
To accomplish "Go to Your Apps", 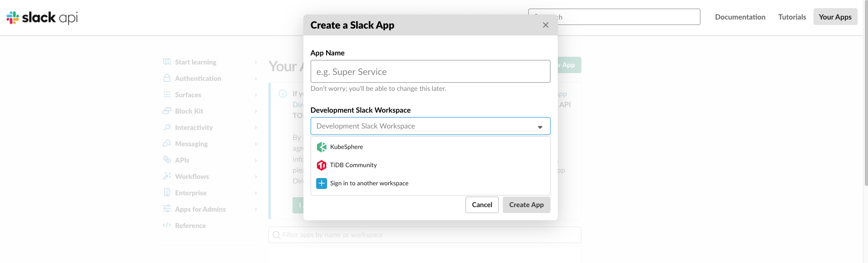I will (x=835, y=17).
